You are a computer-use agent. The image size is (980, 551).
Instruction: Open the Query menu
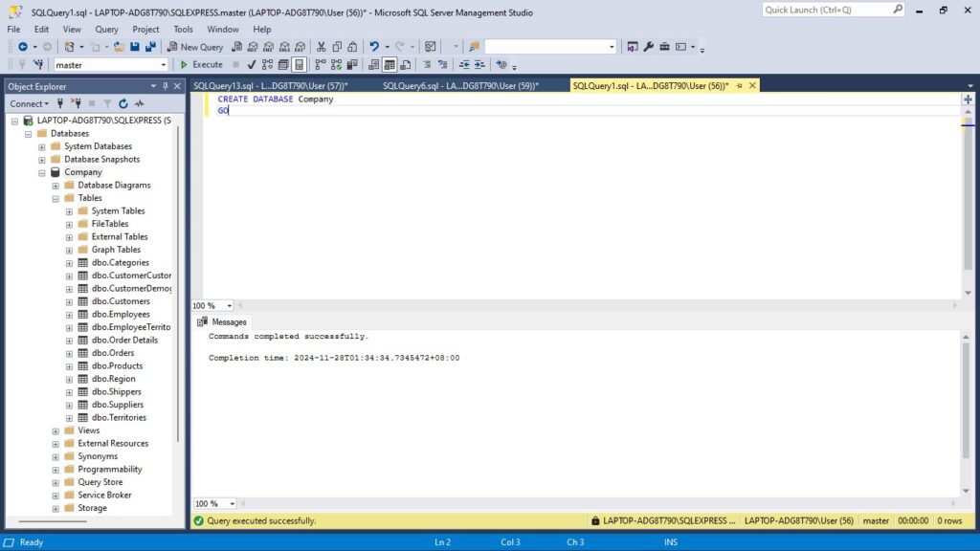(x=106, y=30)
